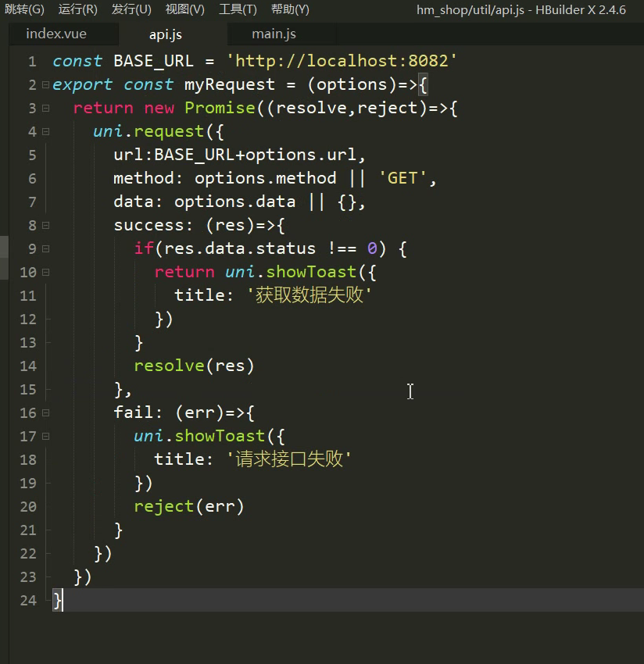Collapse the showToast block on line 10

click(x=45, y=272)
